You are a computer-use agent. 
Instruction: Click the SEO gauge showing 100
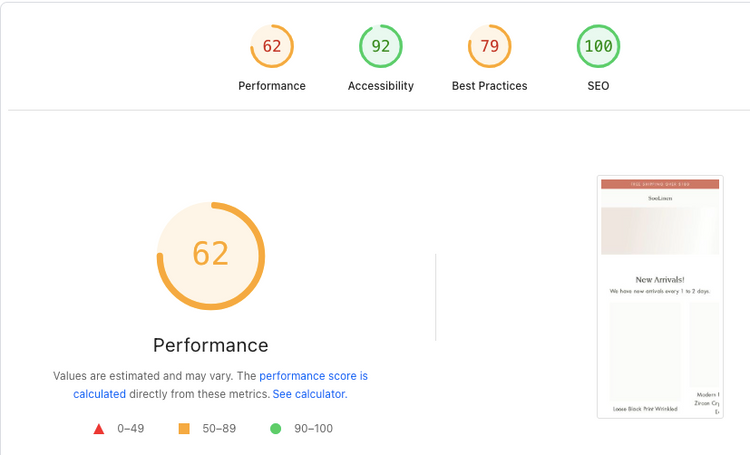(x=598, y=46)
